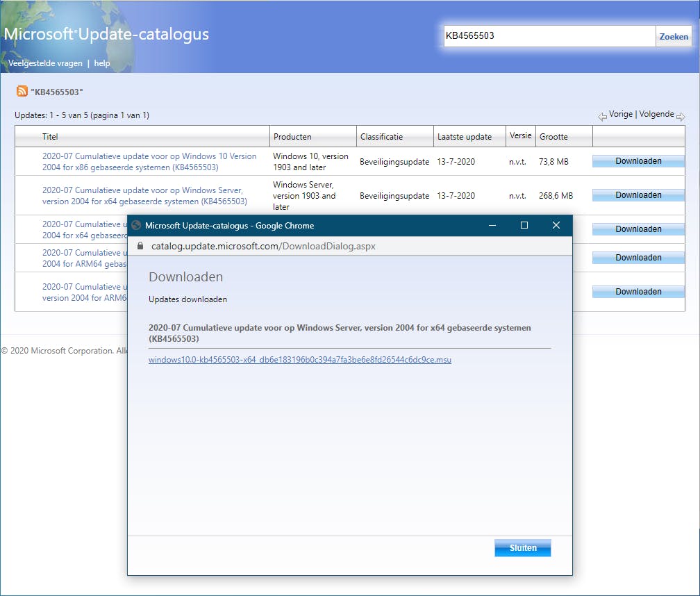Click the 13-7-2020 date in the Server row
Viewport: 700px width, 596px height.
click(x=456, y=196)
